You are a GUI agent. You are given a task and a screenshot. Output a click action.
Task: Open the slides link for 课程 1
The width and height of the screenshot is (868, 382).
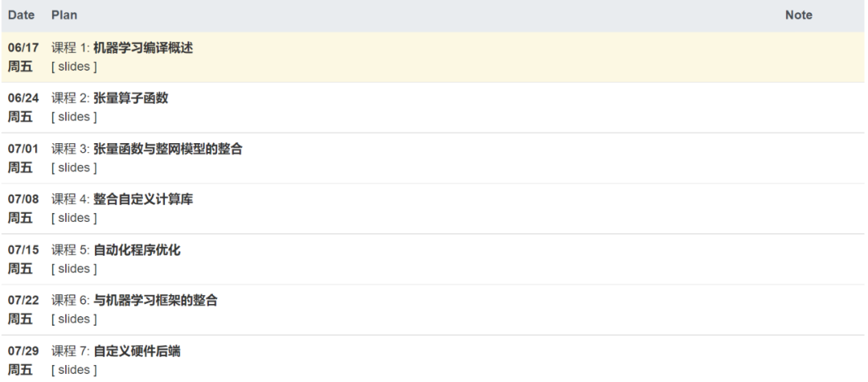coord(74,67)
